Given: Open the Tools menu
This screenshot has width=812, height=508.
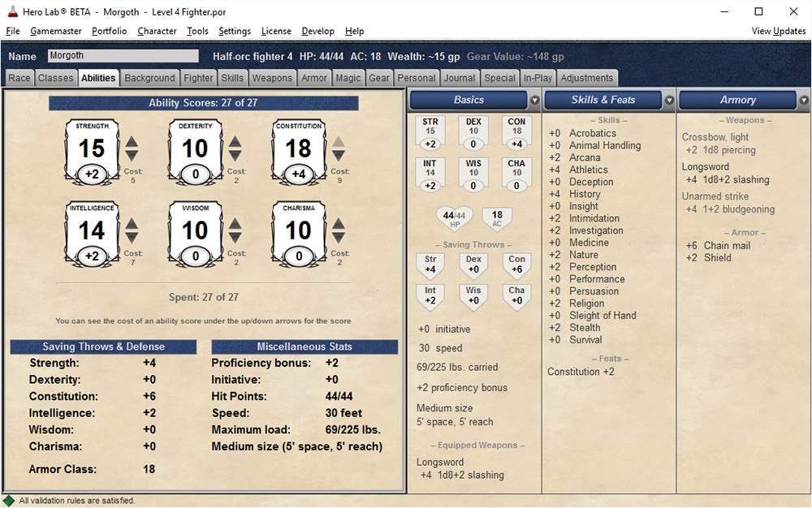Looking at the screenshot, I should click(x=197, y=31).
